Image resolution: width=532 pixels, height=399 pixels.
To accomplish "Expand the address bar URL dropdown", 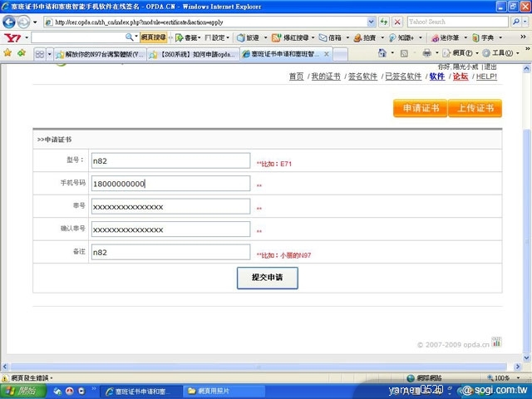I will tap(370, 22).
